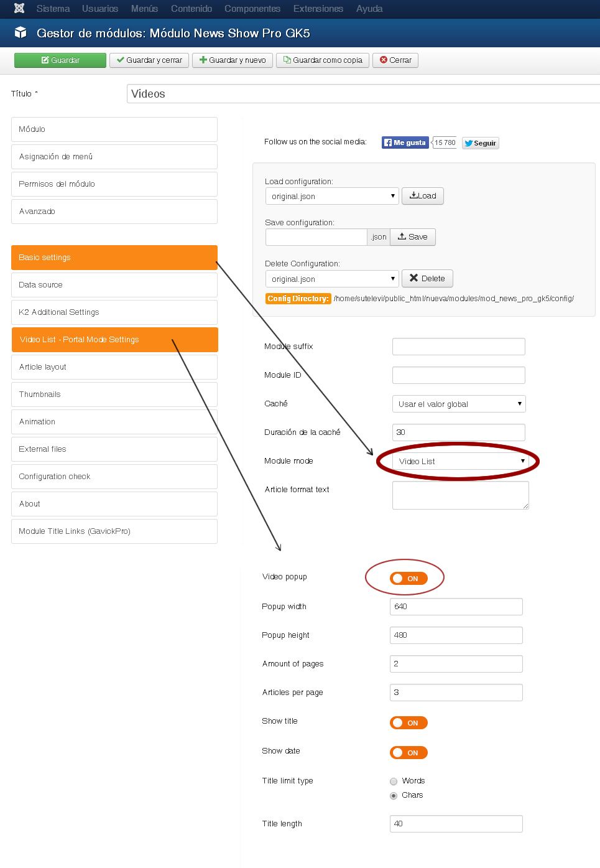This screenshot has width=600, height=868.
Task: Click Guardar y nuevo button
Action: click(x=233, y=60)
